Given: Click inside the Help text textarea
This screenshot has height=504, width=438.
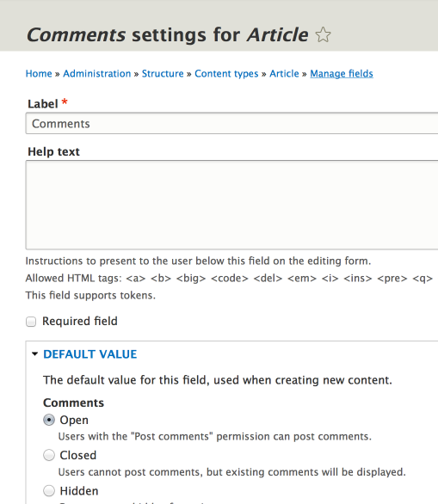Looking at the screenshot, I should [x=231, y=205].
